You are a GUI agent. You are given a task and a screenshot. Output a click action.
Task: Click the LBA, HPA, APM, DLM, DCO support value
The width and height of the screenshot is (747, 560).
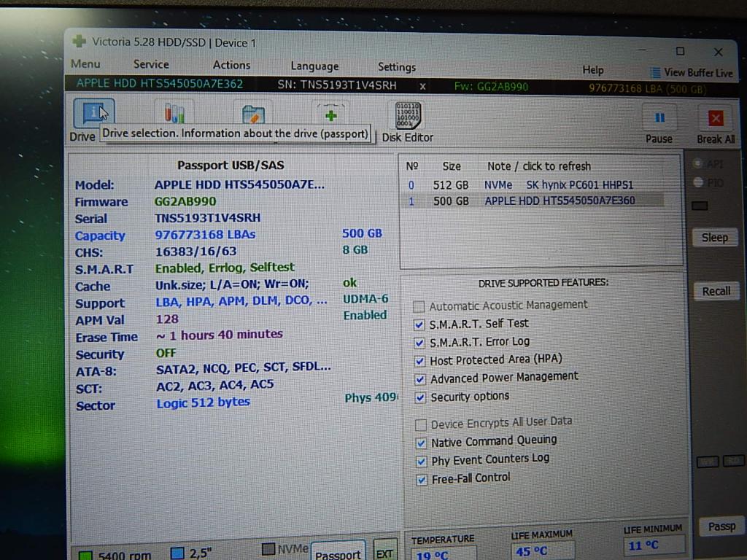click(x=241, y=301)
